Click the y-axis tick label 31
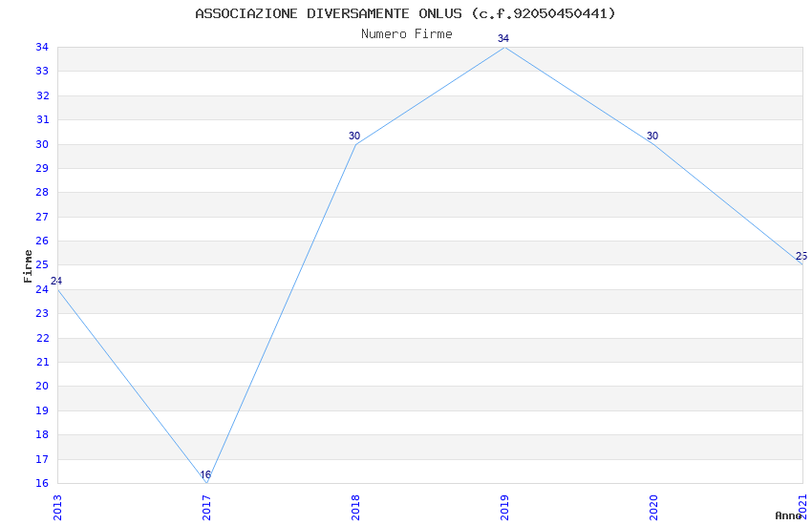This screenshot has width=812, height=525. [42, 119]
